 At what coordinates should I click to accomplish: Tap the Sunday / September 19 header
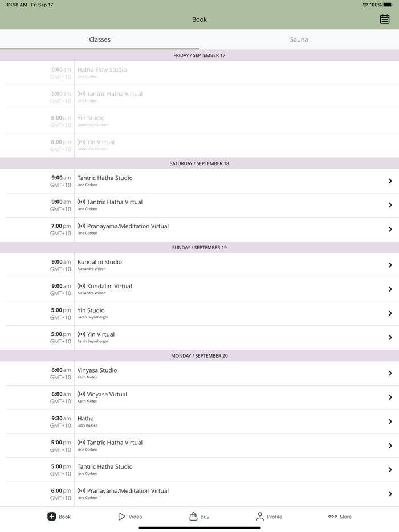coord(199,248)
